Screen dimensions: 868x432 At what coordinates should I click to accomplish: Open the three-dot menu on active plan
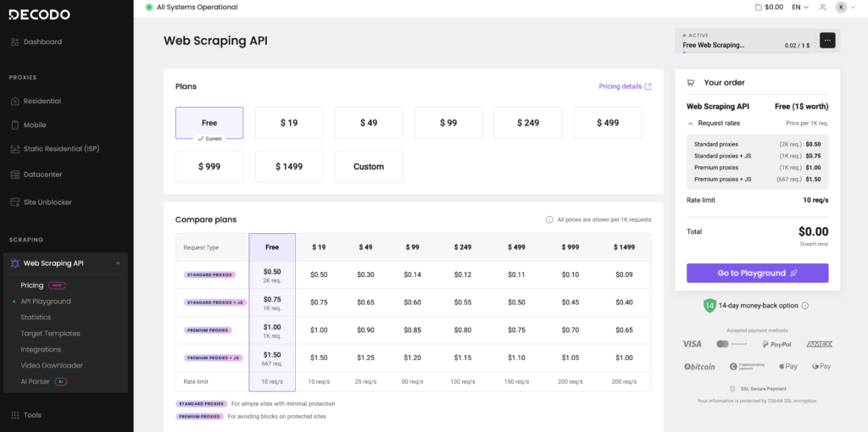[827, 41]
